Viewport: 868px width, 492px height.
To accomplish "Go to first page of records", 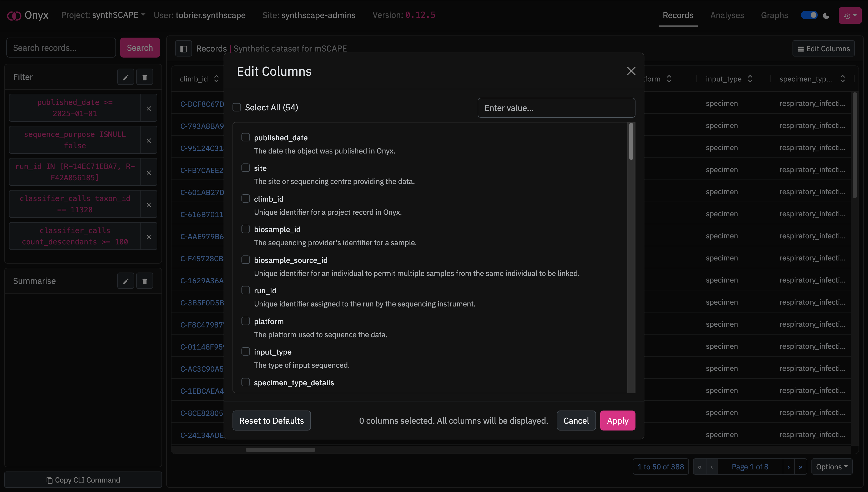I will [x=700, y=467].
